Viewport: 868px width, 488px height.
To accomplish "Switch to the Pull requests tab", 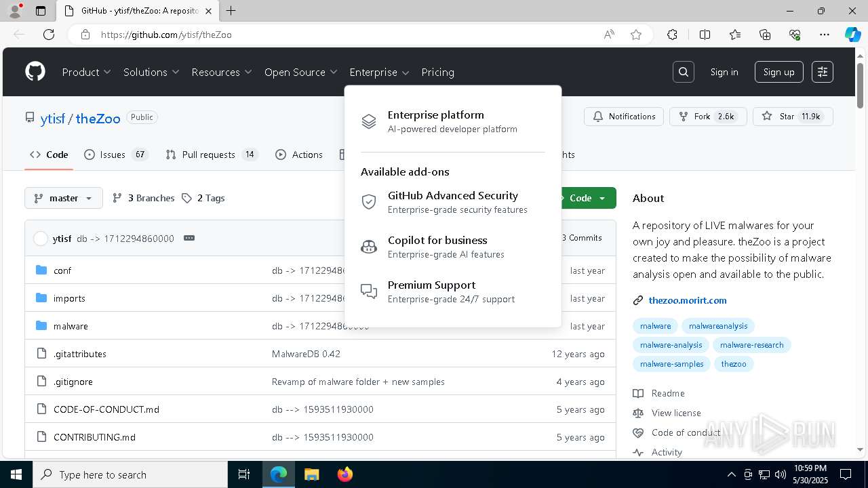I will coord(212,155).
